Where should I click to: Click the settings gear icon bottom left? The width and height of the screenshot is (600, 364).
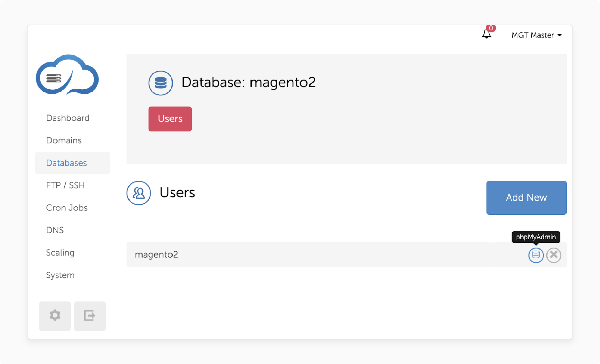(55, 315)
